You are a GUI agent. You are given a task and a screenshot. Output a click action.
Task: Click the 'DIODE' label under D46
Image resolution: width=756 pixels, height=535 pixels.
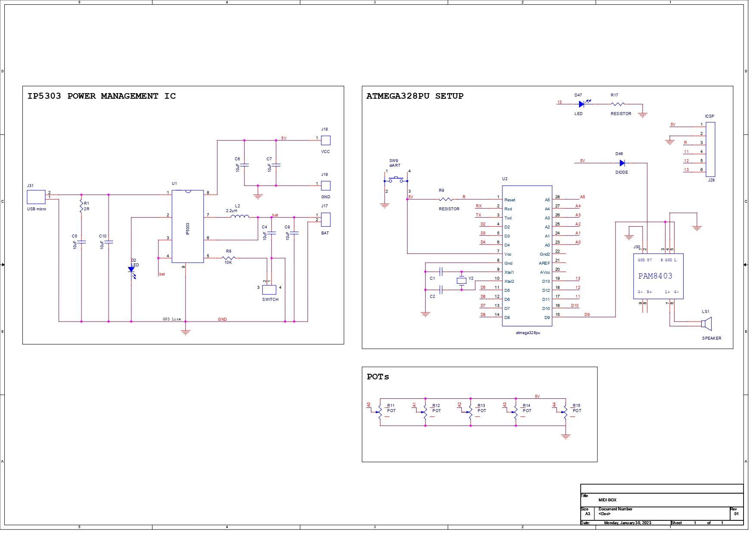[622, 172]
